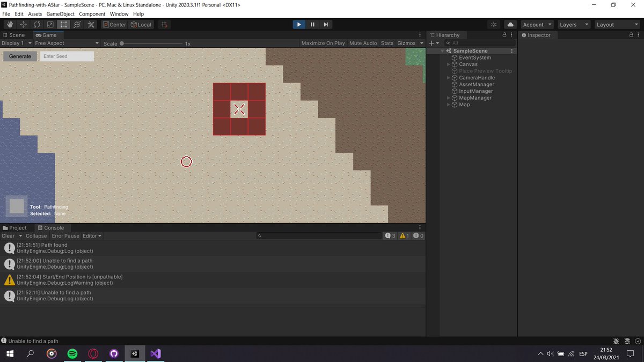644x362 pixels.
Task: Lock the Inspector panel
Action: (631, 35)
